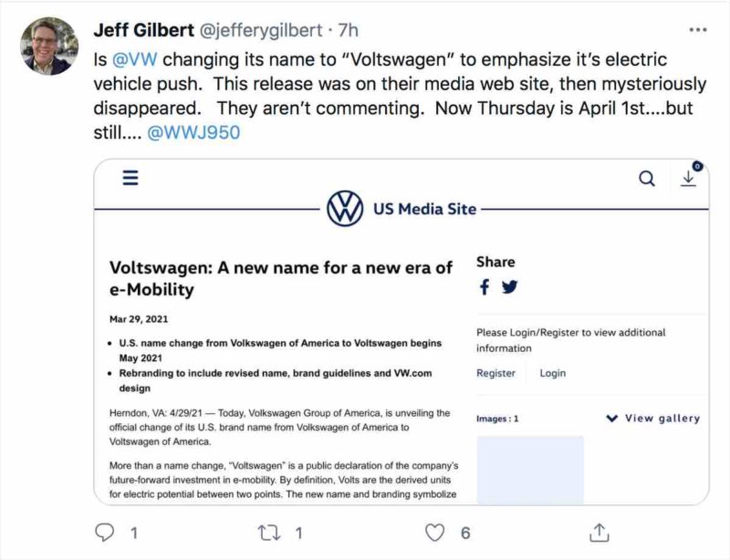Viewport: 730px width, 560px height.
Task: Click the search magnifier icon
Action: click(x=647, y=179)
